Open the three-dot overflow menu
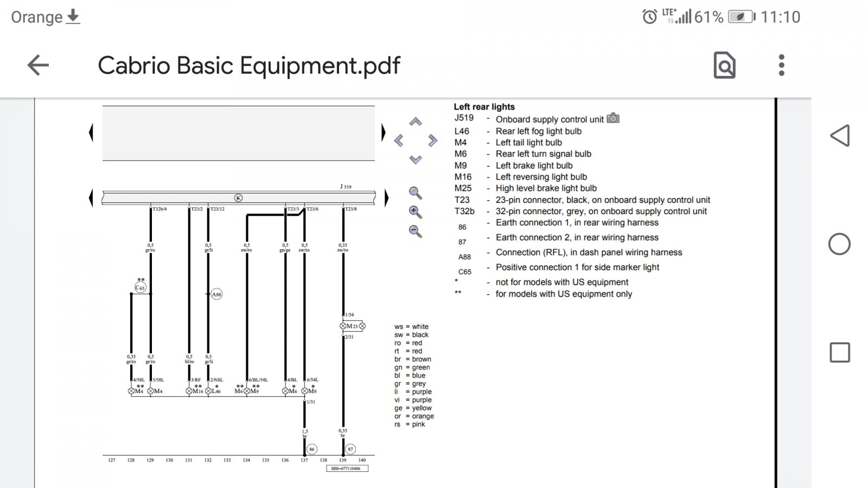The height and width of the screenshot is (488, 868). (781, 65)
